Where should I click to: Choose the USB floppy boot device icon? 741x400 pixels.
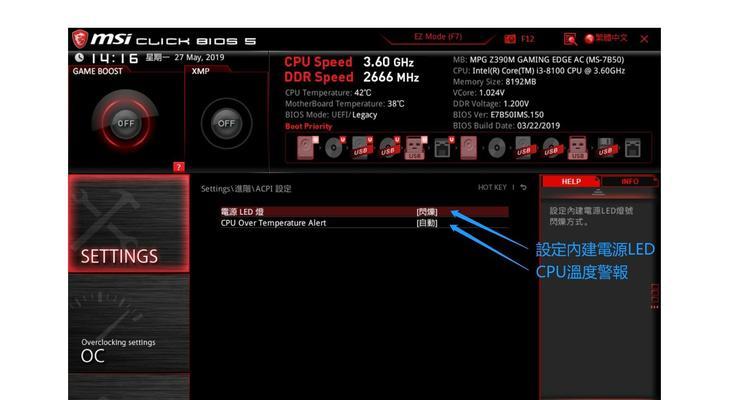(x=606, y=148)
